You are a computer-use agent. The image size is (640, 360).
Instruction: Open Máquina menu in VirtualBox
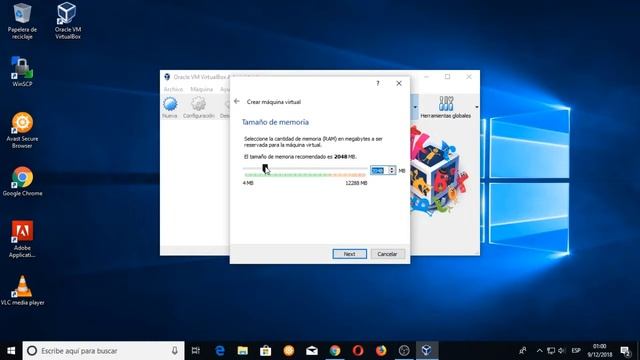pos(201,89)
